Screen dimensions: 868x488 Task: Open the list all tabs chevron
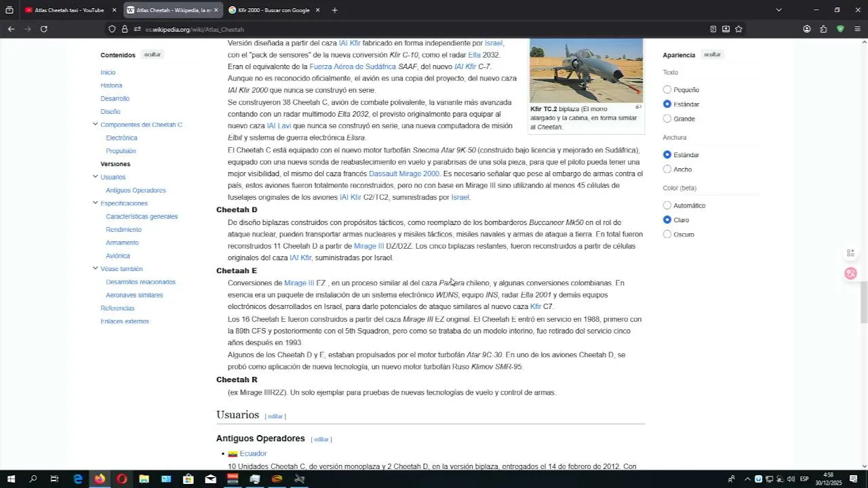(x=778, y=10)
